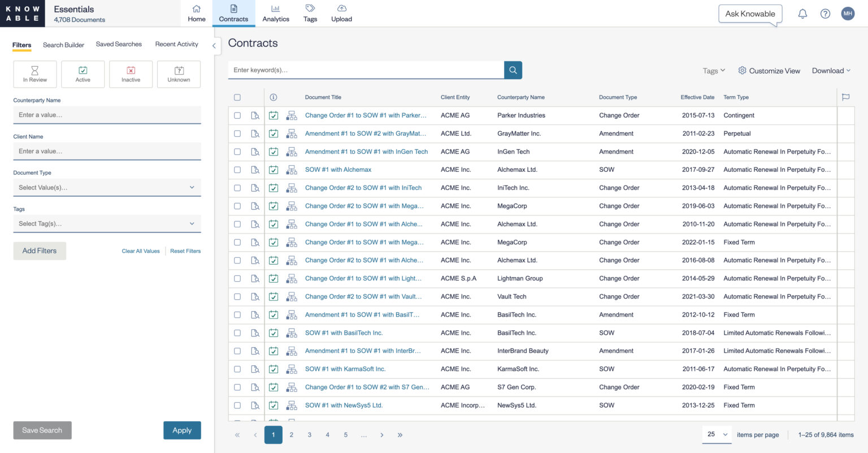Screen dimensions: 868x453
Task: Open the items per page dropdown
Action: click(x=717, y=434)
